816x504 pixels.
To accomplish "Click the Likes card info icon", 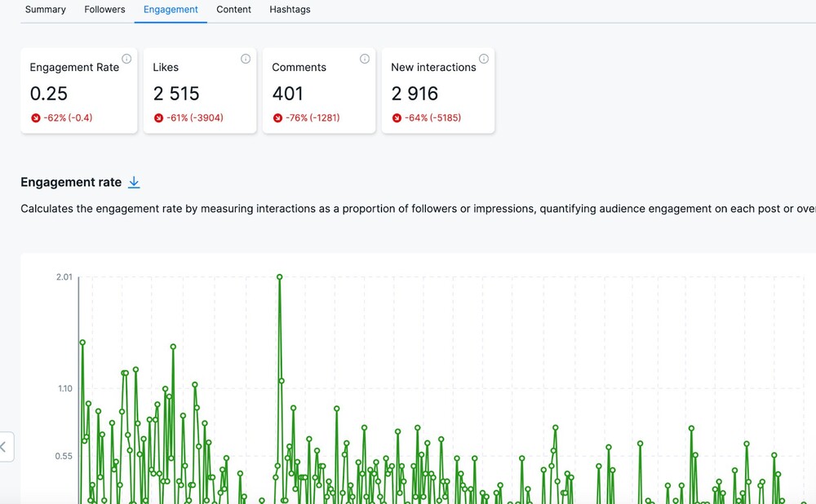I will [246, 59].
